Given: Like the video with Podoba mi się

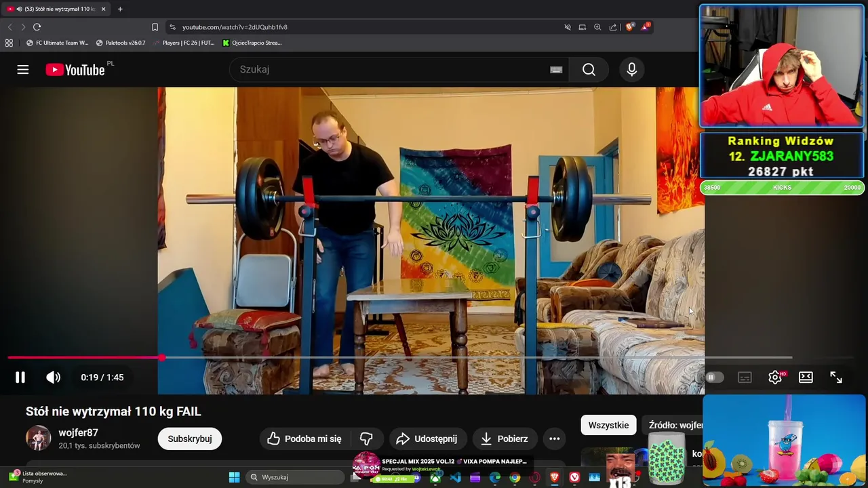Looking at the screenshot, I should [304, 439].
